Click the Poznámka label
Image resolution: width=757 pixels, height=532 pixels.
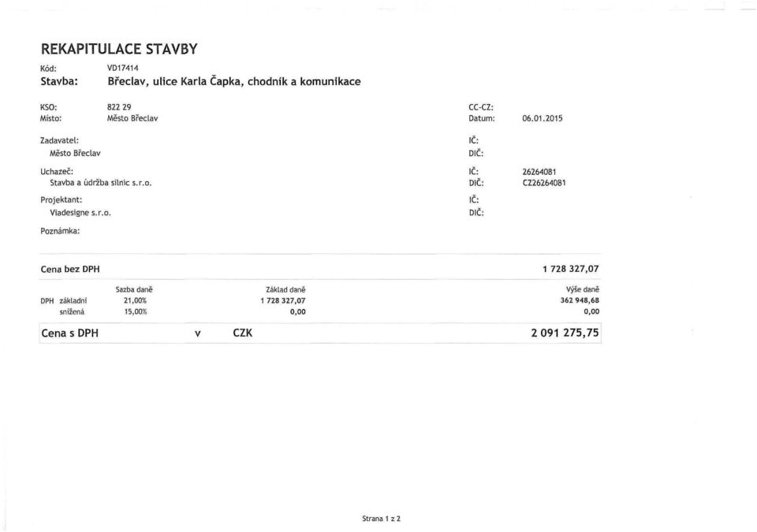tap(60, 231)
